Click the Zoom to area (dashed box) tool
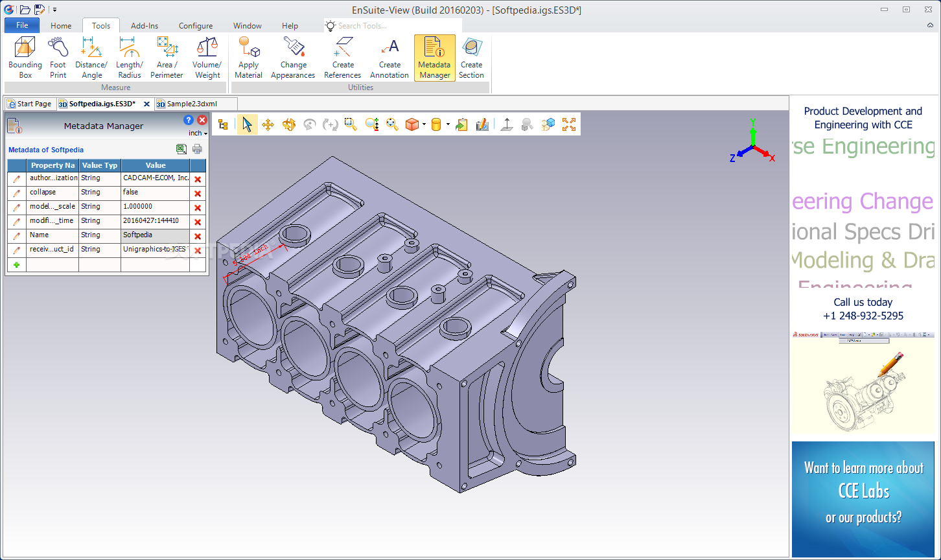The image size is (941, 560). pos(351,124)
